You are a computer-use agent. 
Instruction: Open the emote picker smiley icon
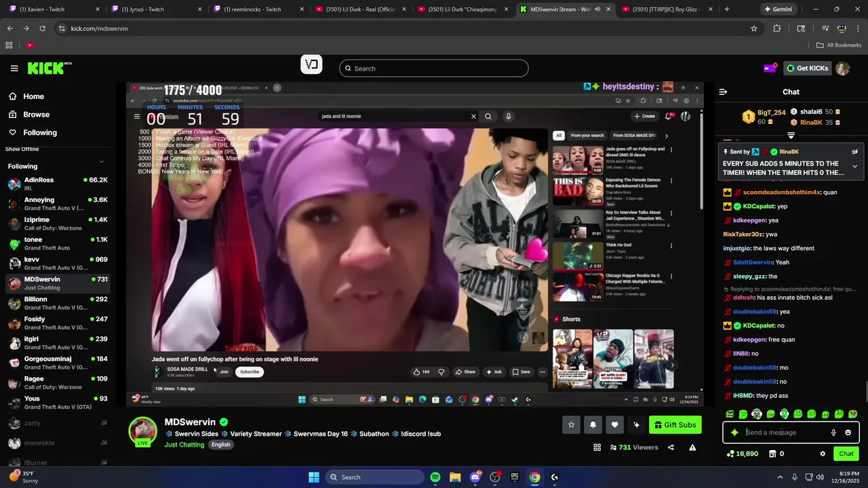click(x=848, y=432)
